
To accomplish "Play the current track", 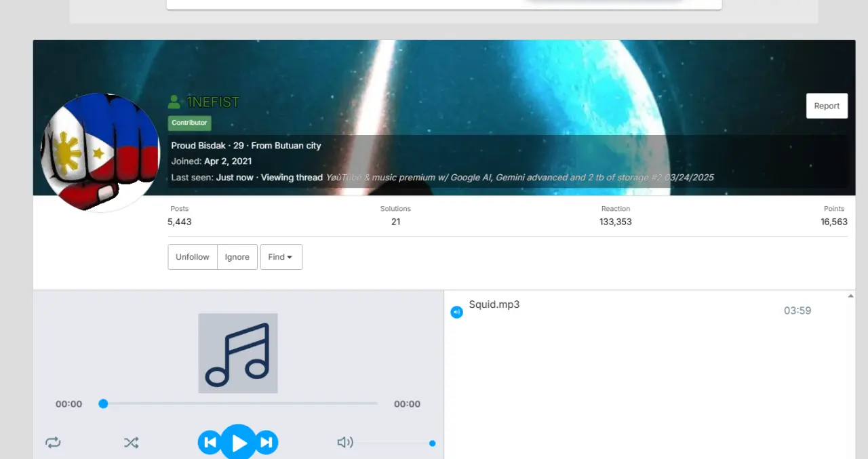I will coord(239,442).
